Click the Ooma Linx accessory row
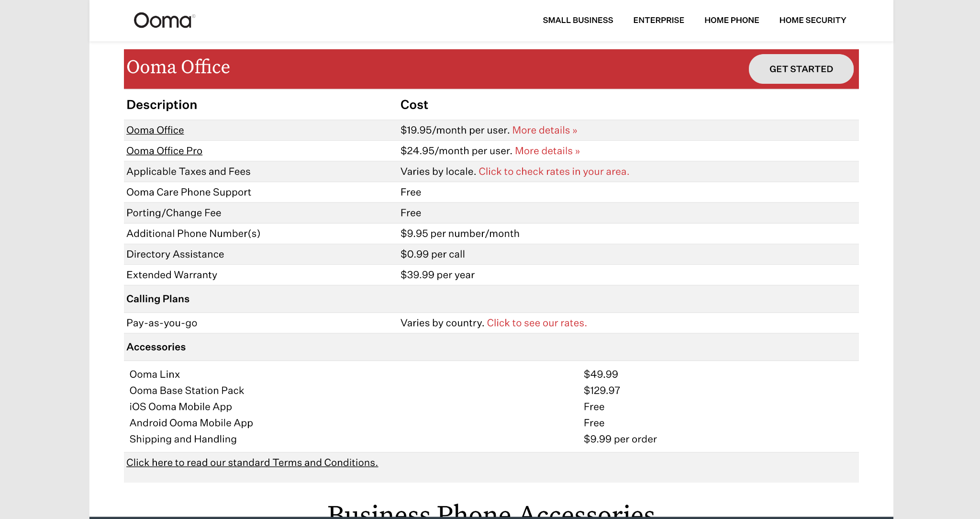This screenshot has height=519, width=980. [155, 374]
